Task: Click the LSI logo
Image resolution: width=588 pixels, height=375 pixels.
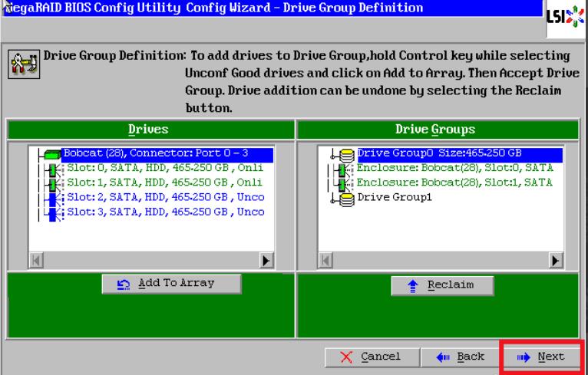Action: [x=566, y=17]
